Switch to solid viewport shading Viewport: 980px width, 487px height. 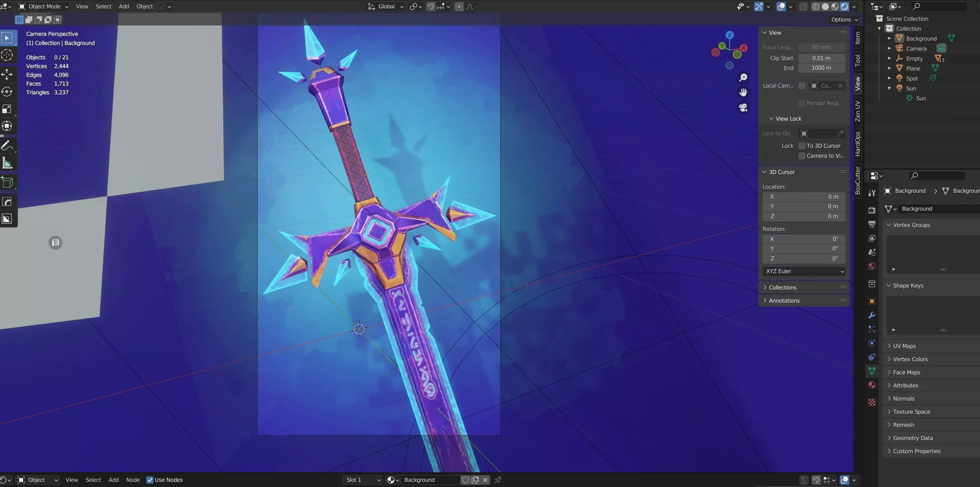(825, 6)
